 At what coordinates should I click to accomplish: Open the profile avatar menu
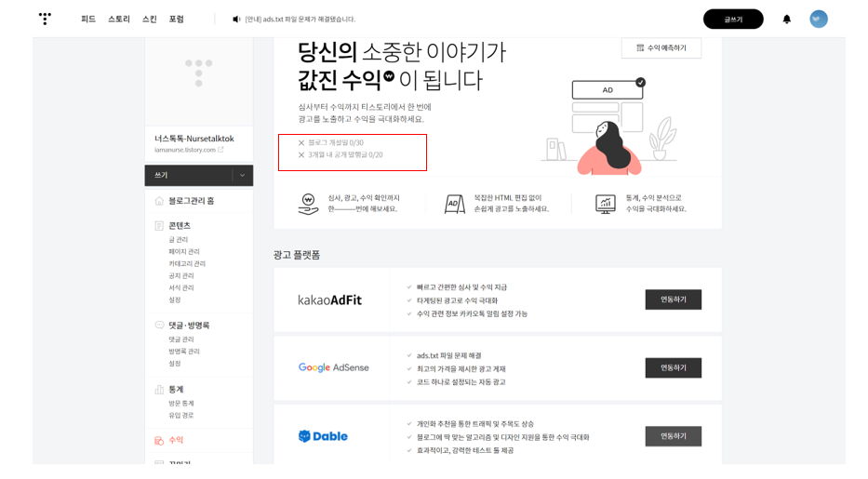click(x=819, y=19)
